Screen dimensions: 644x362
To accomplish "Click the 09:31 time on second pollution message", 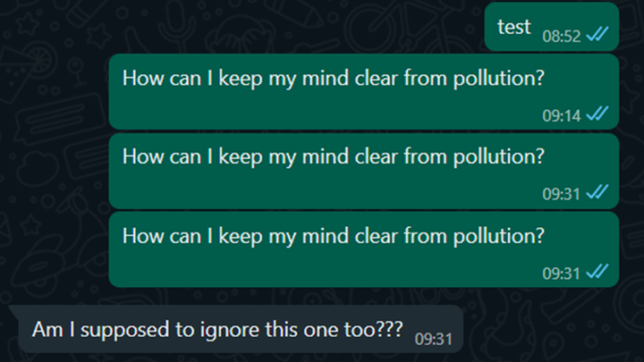I will pyautogui.click(x=562, y=192).
